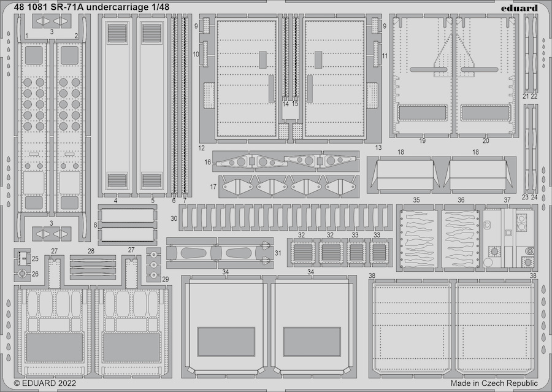Select the gear door panel numbered 20
552x392 pixels.
[486, 75]
